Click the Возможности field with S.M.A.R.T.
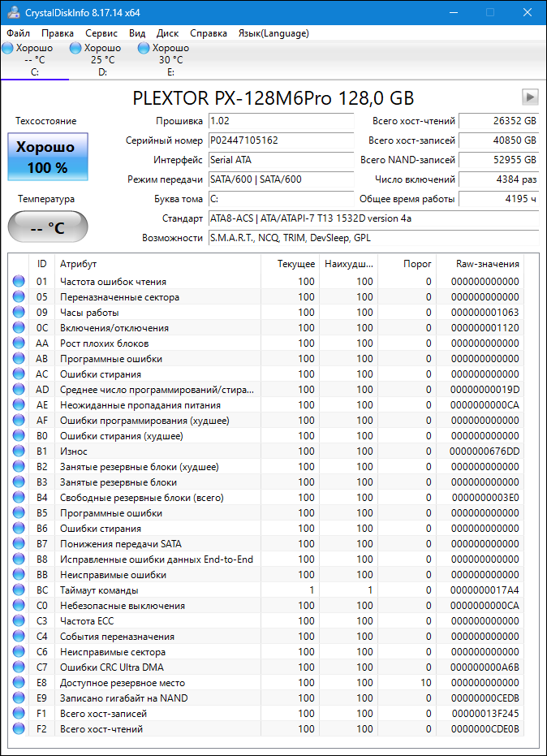Image resolution: width=547 pixels, height=756 pixels. [x=373, y=238]
